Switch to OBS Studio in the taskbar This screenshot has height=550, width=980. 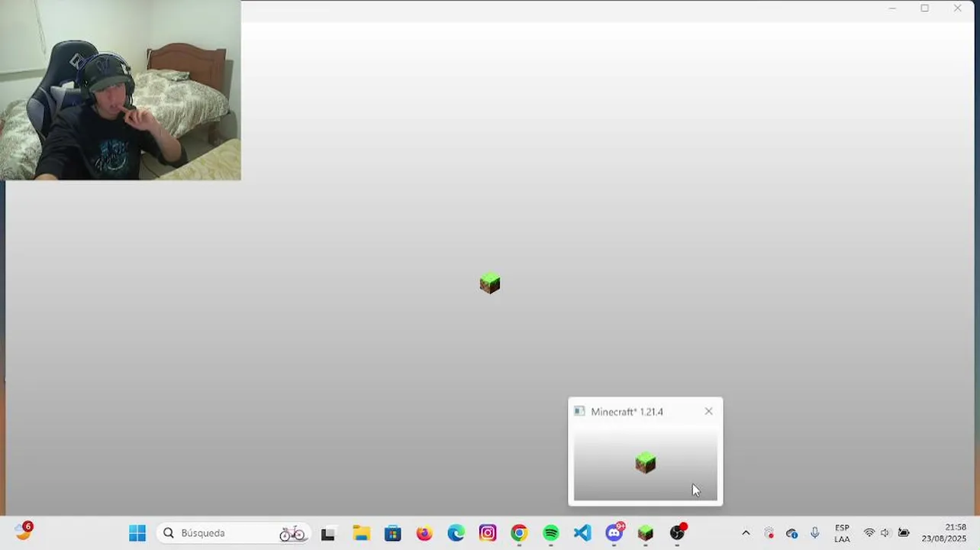[678, 532]
